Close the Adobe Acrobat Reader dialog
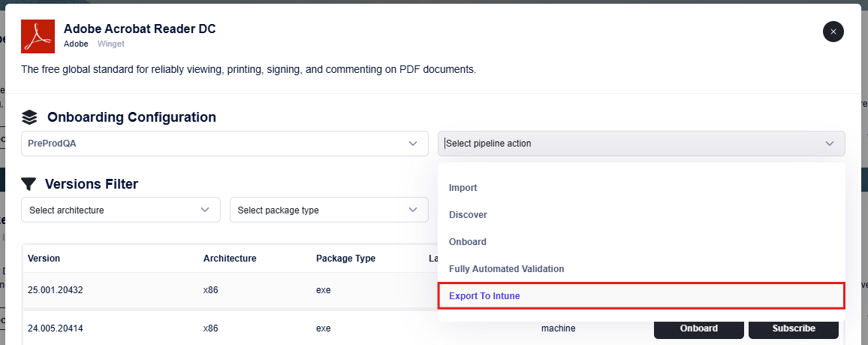 pyautogui.click(x=833, y=32)
